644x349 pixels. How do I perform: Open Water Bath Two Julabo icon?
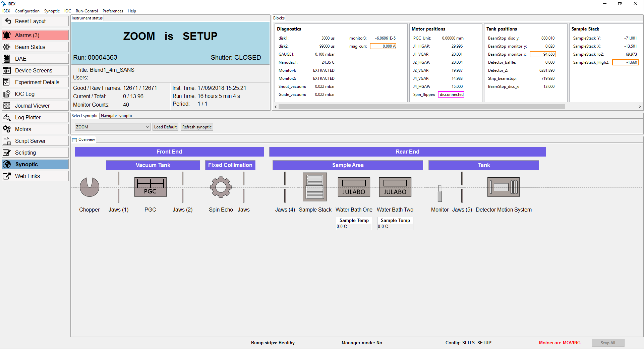(395, 187)
